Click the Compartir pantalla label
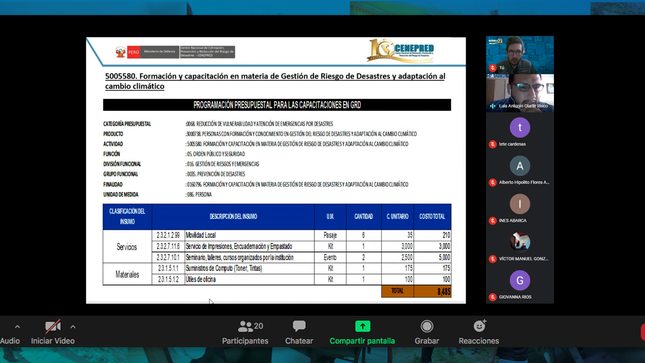 (x=362, y=341)
